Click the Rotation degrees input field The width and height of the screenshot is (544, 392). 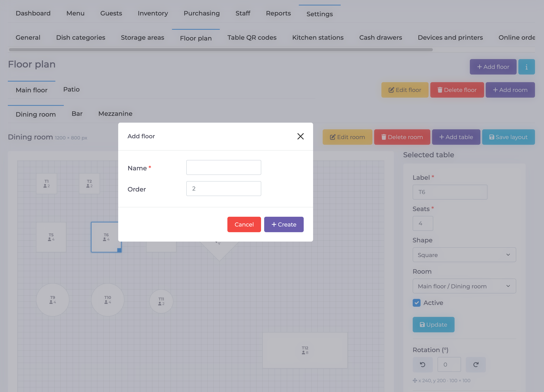point(449,364)
